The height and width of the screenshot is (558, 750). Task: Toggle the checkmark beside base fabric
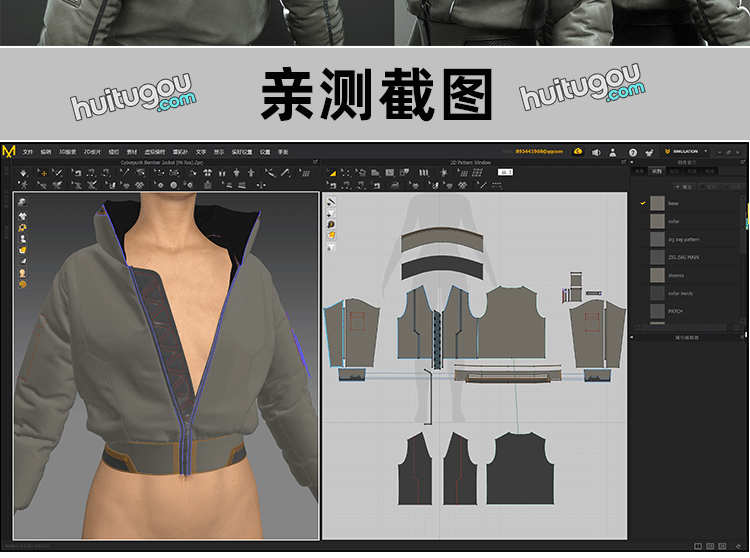643,203
